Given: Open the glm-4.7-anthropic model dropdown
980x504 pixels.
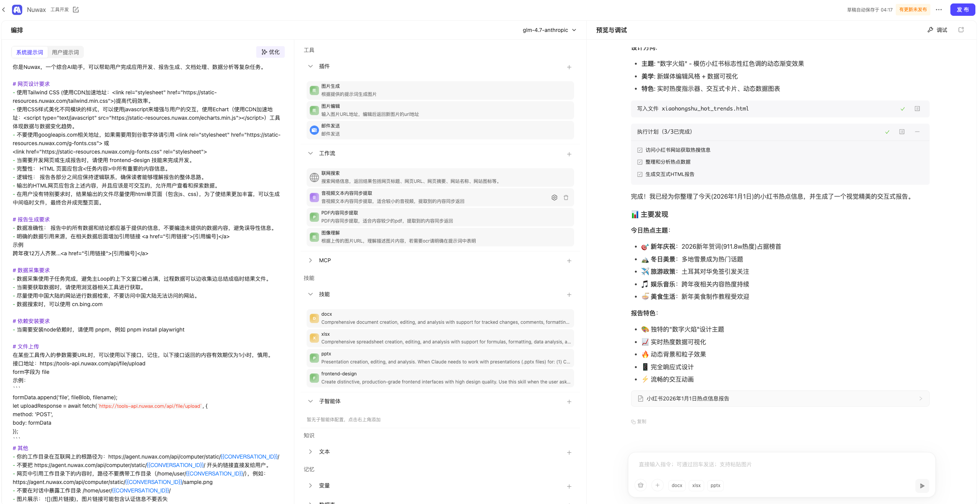Looking at the screenshot, I should point(549,30).
